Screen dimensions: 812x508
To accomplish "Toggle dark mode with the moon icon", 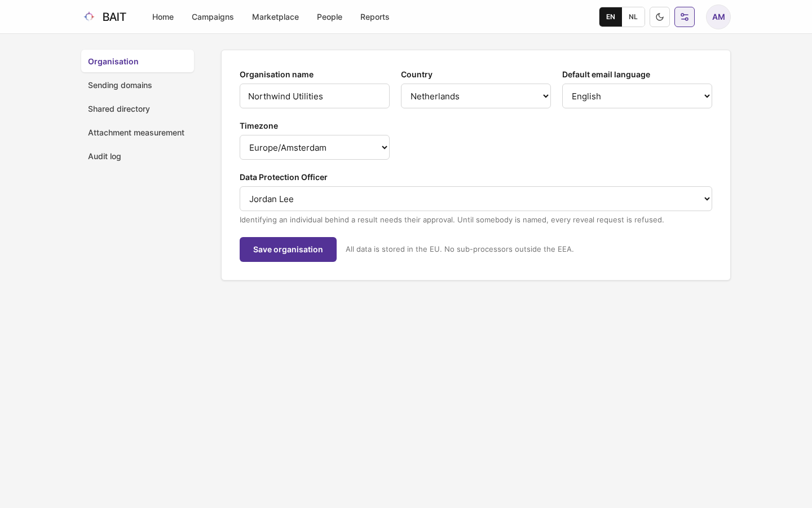I will 660,17.
